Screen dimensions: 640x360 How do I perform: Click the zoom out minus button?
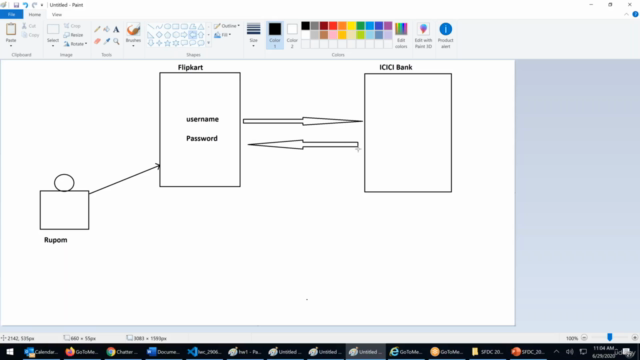coord(584,338)
